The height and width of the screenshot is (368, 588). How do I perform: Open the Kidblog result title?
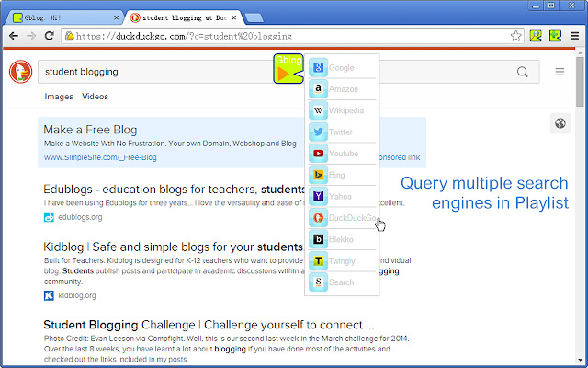173,247
